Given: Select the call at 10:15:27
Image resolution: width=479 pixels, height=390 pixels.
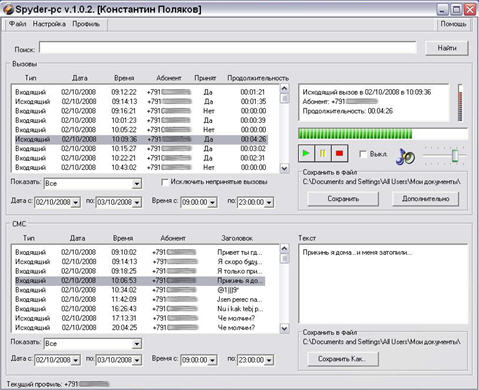Looking at the screenshot, I should tap(140, 149).
